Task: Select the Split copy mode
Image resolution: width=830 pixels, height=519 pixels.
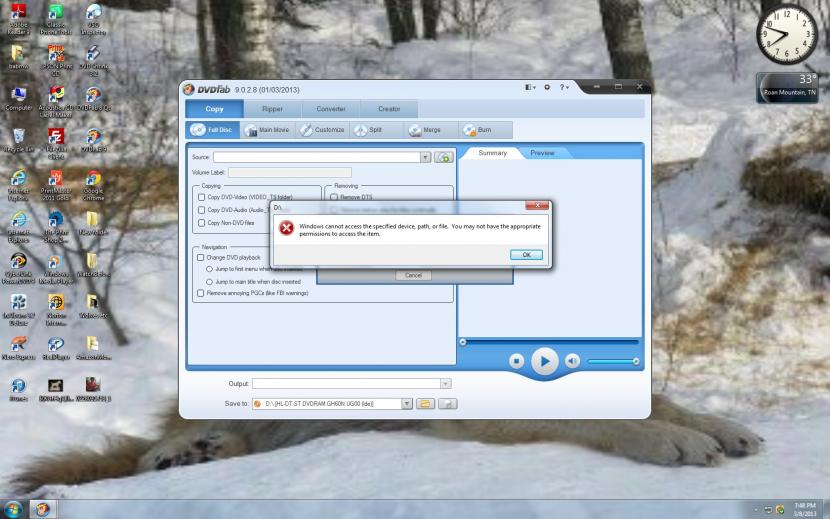Action: pyautogui.click(x=376, y=130)
